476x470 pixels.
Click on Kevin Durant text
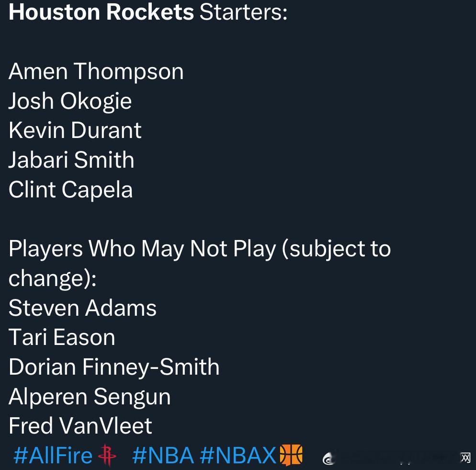[75, 130]
